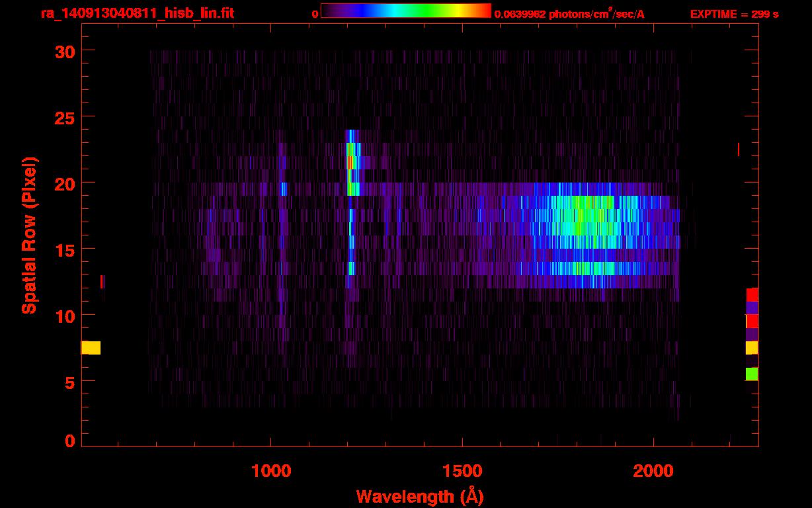The image size is (812, 508).
Task: Click the yellow square on right edge
Action: click(x=752, y=347)
